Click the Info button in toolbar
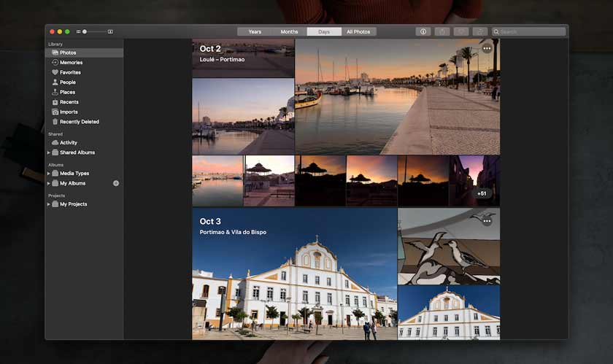The width and height of the screenshot is (613, 364). 423,32
